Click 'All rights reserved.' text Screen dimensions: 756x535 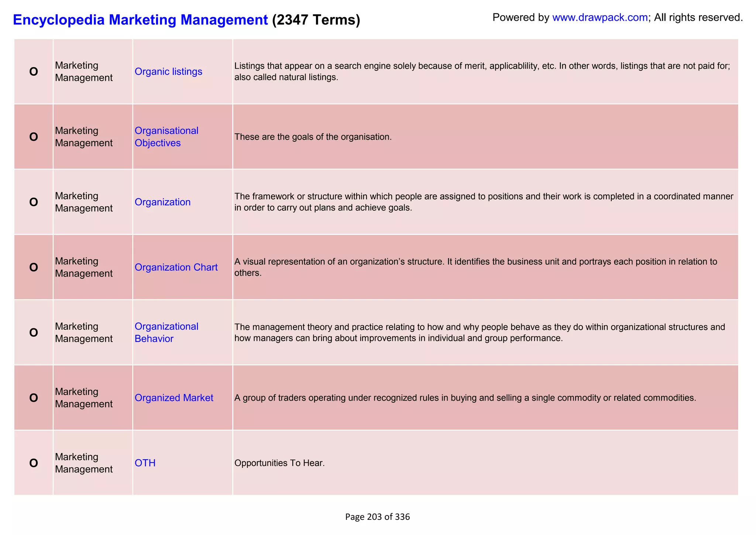pyautogui.click(x=698, y=17)
